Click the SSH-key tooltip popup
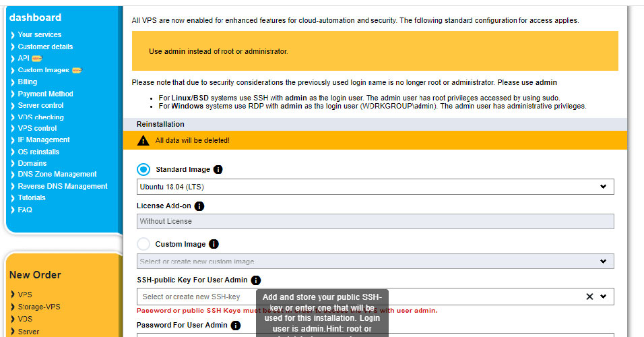Viewport: 644px width, 337px height. (323, 313)
